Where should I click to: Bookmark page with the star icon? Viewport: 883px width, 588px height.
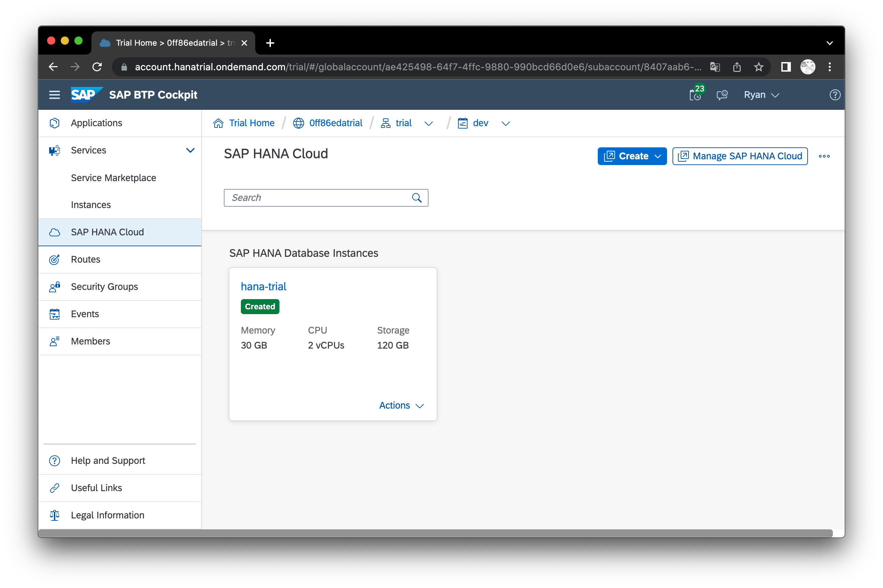tap(758, 67)
